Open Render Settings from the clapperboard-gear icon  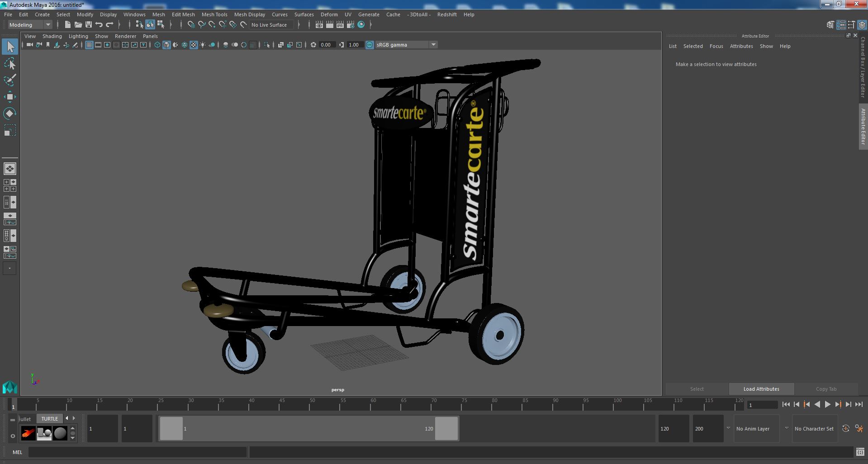pyautogui.click(x=351, y=25)
